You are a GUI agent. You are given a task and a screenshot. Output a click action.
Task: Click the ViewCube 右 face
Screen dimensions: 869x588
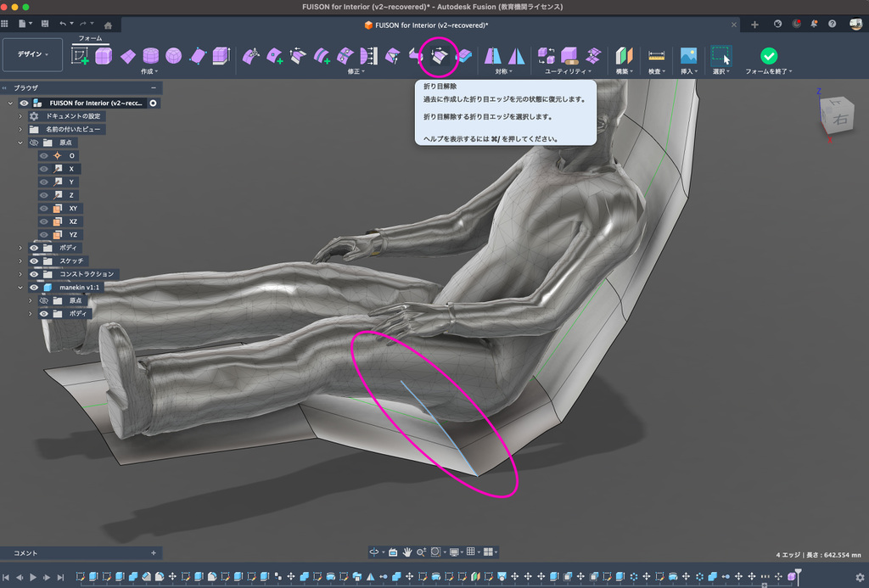click(840, 120)
